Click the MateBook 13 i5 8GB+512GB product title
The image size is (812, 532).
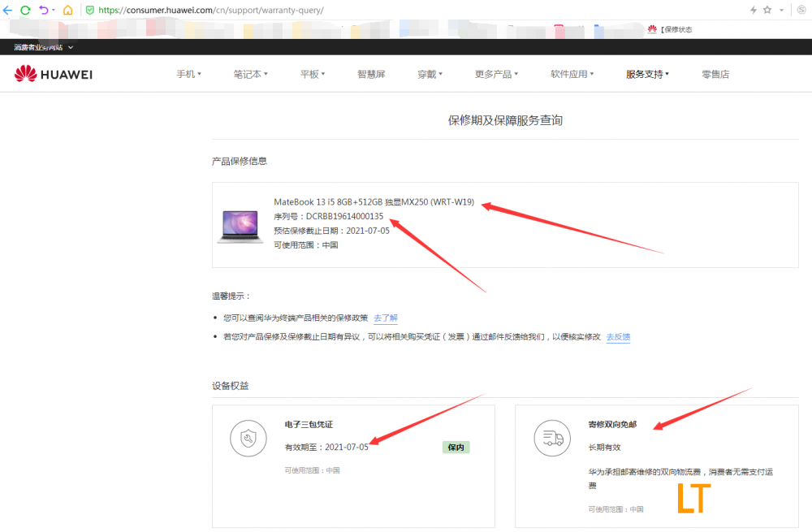click(374, 202)
